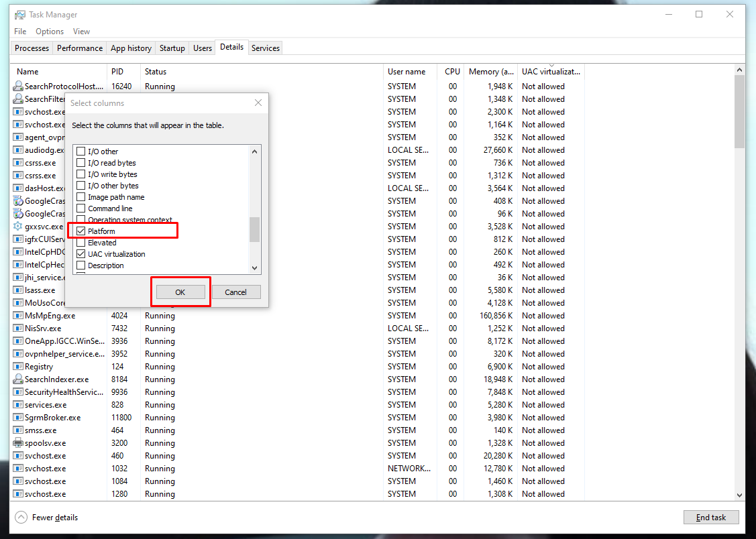
Task: Switch to the Services tab
Action: tap(265, 48)
